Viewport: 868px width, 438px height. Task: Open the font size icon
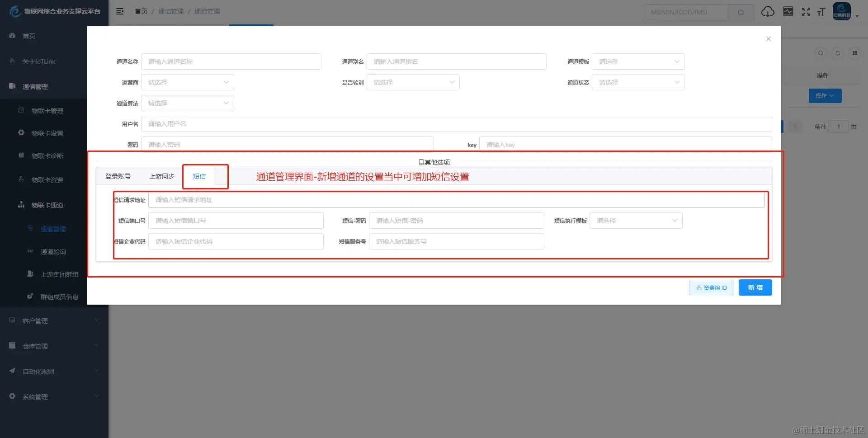[x=821, y=12]
